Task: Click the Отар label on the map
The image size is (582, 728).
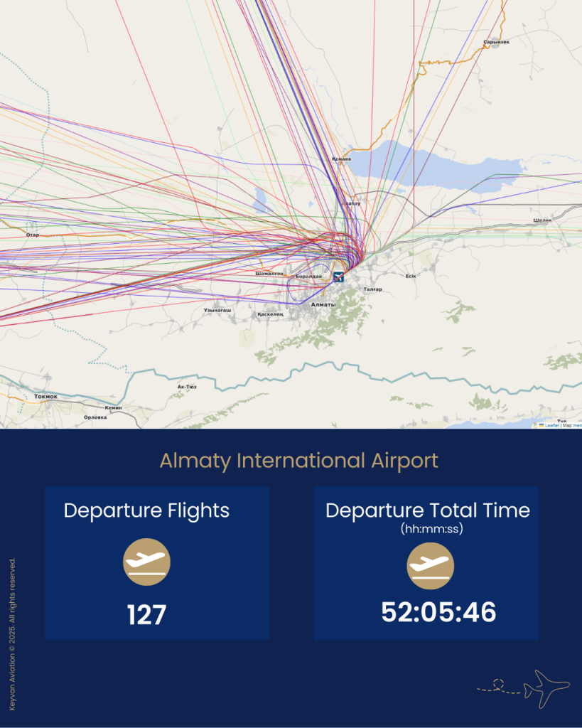Action: coord(32,234)
